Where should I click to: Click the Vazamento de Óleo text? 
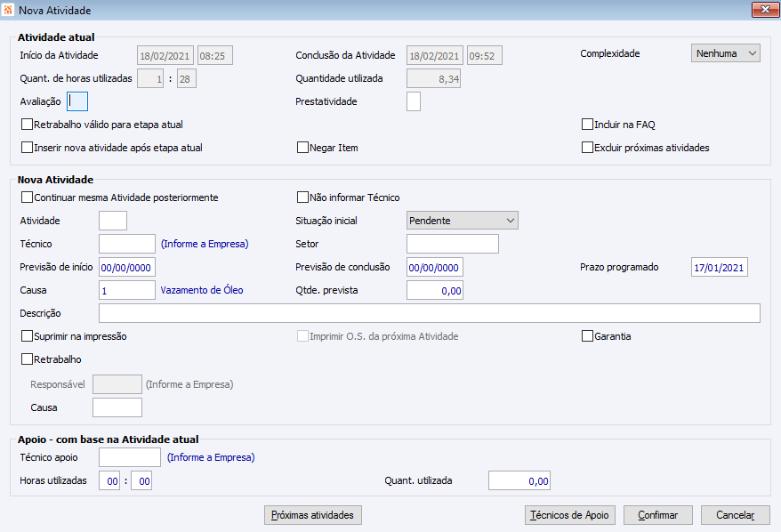(202, 290)
